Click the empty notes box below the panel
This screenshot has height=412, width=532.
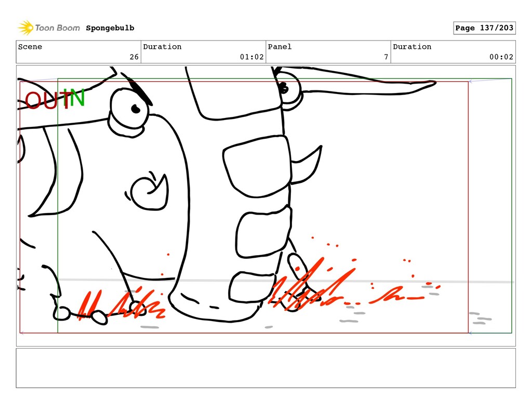[265, 368]
